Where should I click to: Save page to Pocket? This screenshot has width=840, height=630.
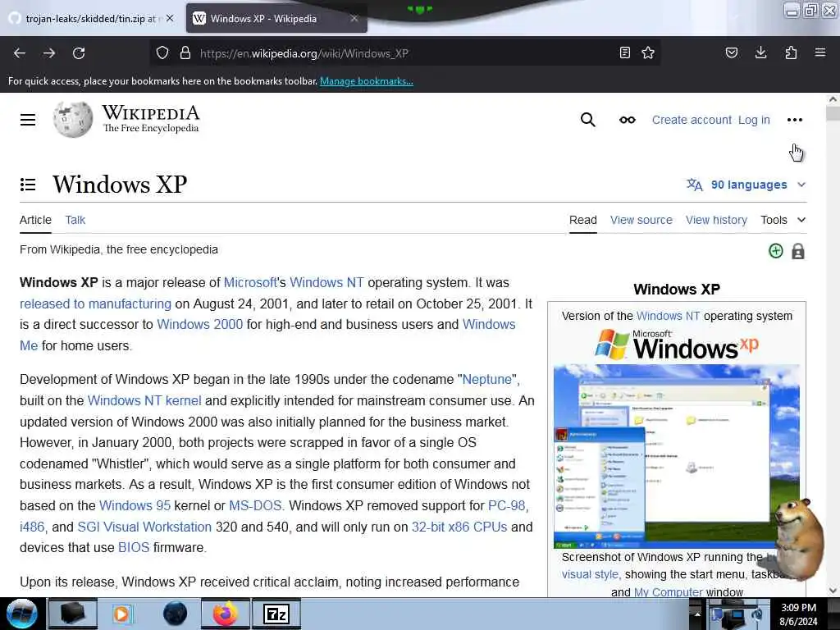pos(732,53)
